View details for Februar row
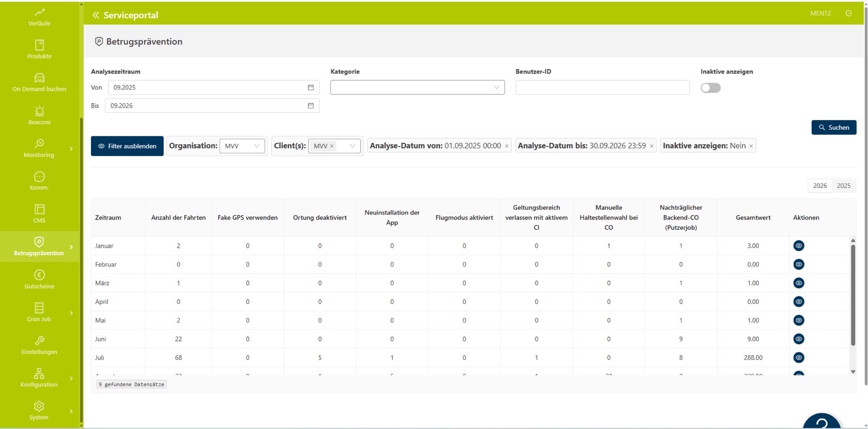Viewport: 868px width, 429px height. coord(799,264)
